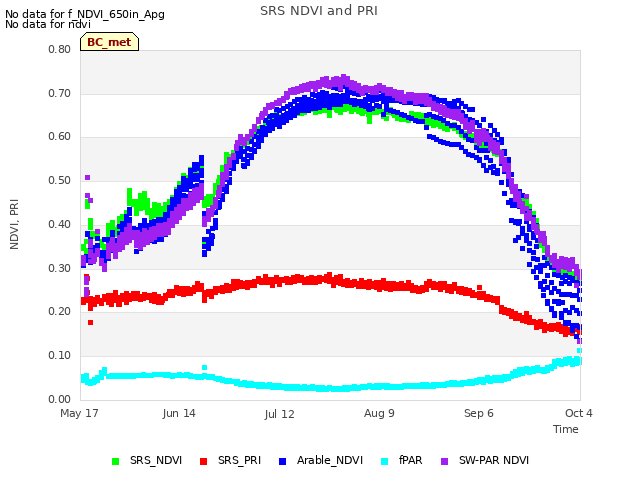Click the red SRS_PRI legend swatch

[x=203, y=461]
